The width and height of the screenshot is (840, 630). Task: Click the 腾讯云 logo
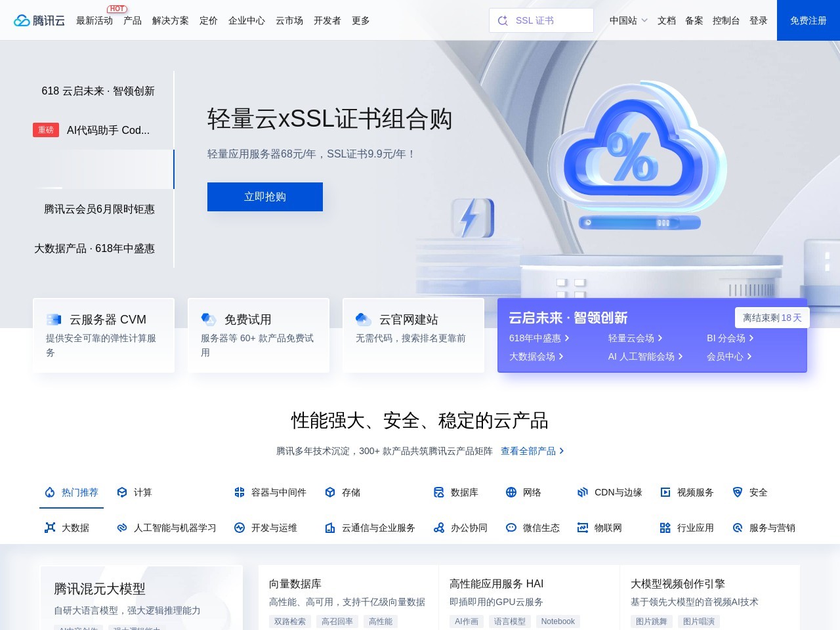[x=39, y=20]
